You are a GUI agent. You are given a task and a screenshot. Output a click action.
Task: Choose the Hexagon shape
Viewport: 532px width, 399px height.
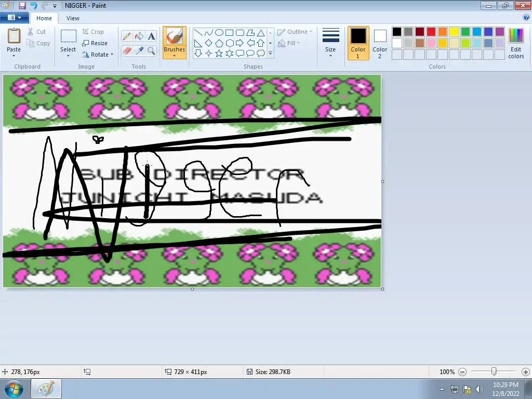[230, 43]
